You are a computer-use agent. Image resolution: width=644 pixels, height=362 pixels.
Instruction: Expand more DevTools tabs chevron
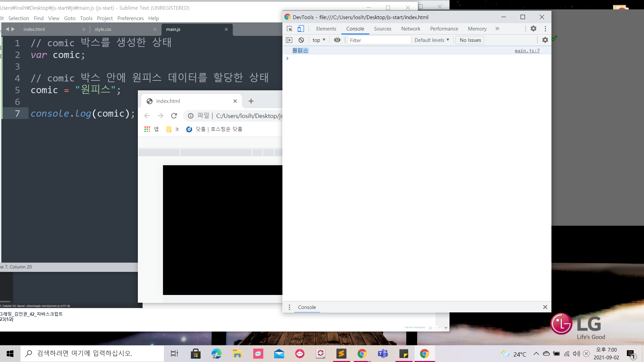click(497, 29)
